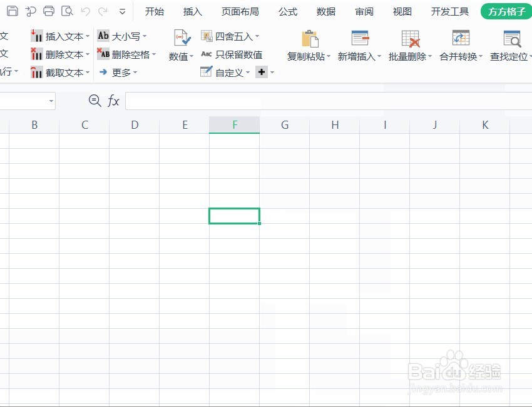Switch to 公式 tab
The height and width of the screenshot is (407, 532).
click(288, 11)
